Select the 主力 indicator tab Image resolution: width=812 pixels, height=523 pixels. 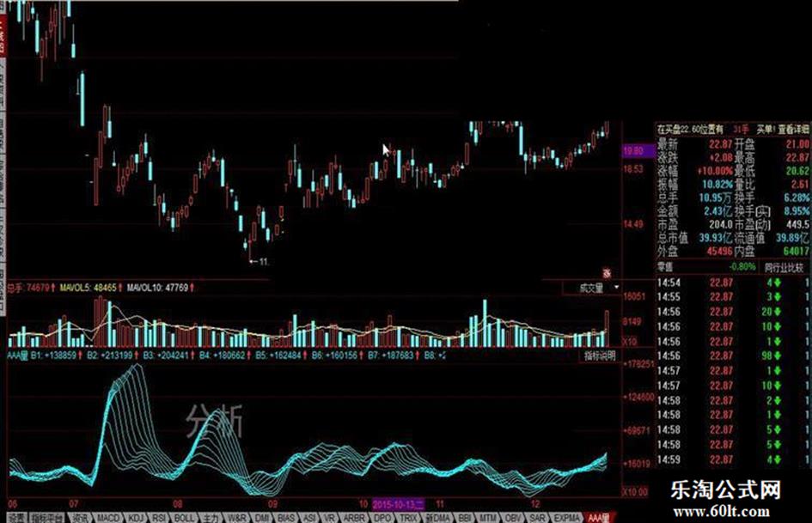211,518
